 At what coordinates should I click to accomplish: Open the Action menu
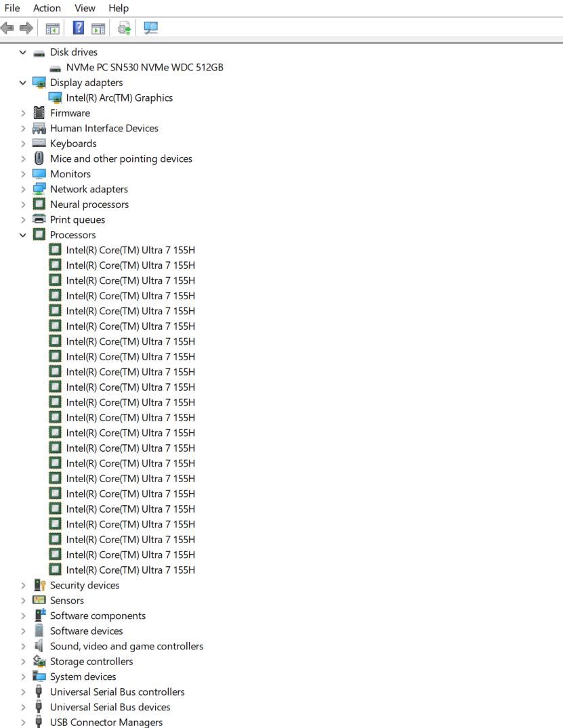[x=47, y=8]
